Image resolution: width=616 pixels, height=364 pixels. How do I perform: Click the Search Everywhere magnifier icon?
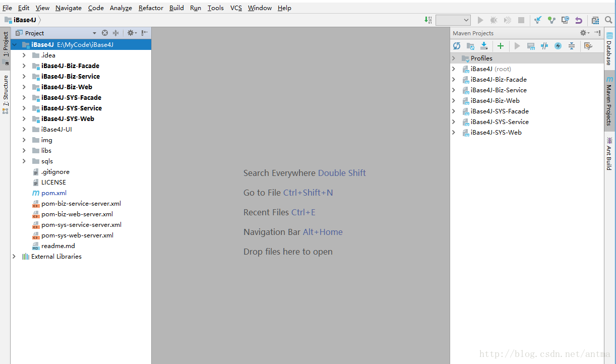pyautogui.click(x=608, y=20)
